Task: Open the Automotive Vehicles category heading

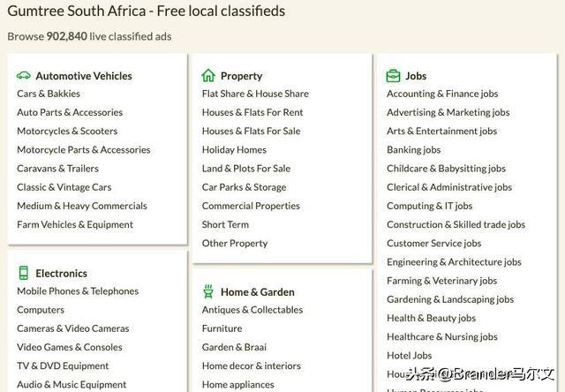Action: coord(84,76)
